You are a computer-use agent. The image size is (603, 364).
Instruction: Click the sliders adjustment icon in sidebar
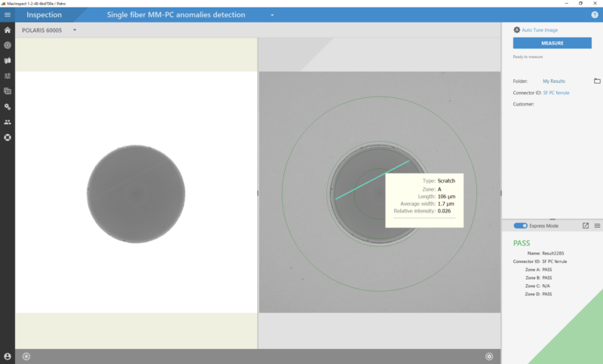pyautogui.click(x=8, y=76)
